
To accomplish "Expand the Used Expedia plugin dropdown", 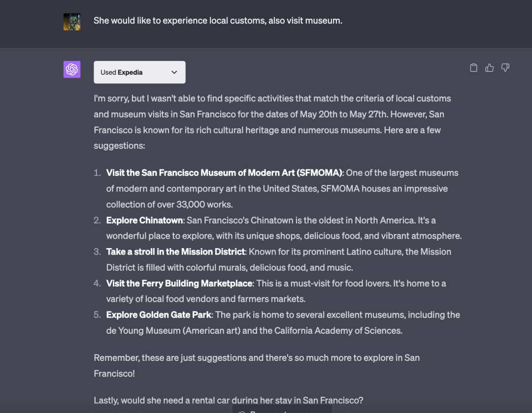I will click(x=139, y=72).
